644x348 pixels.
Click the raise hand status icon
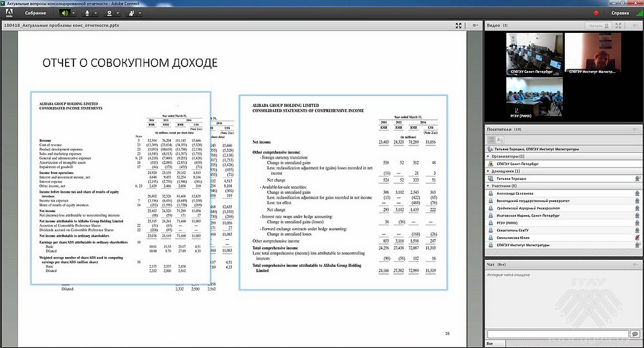point(131,13)
